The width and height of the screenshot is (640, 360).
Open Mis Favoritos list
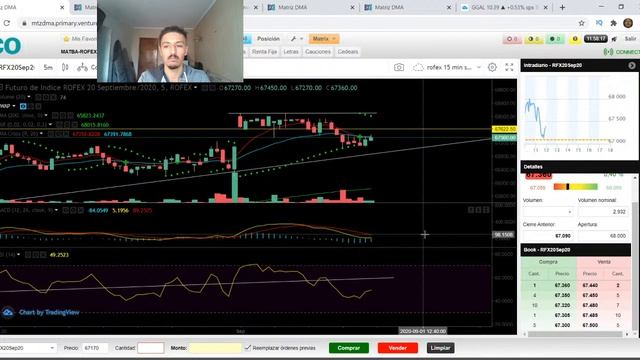[x=80, y=39]
